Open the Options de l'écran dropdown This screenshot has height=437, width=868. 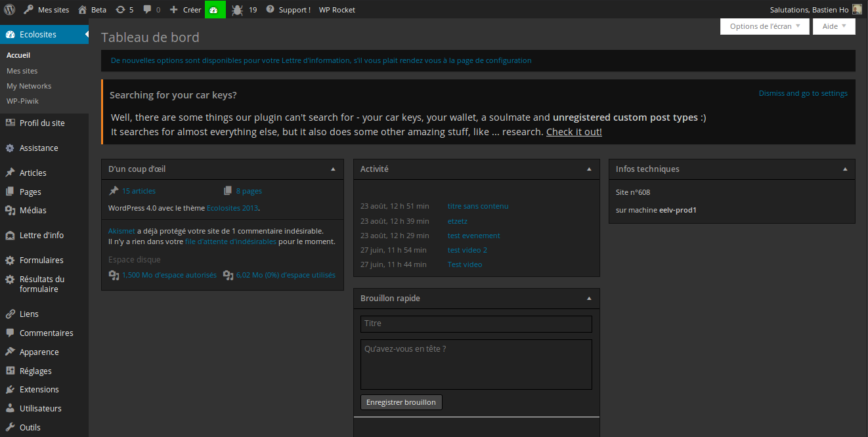click(764, 26)
